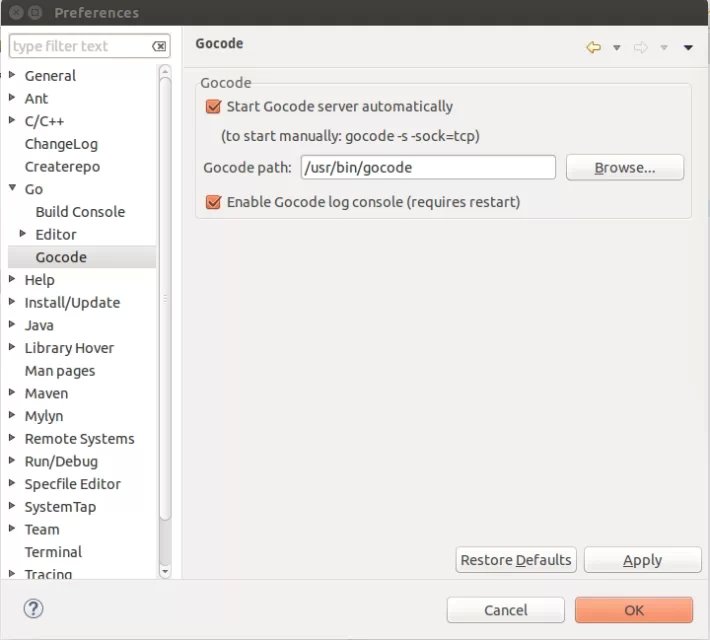Click the tree scrollbar up arrow

pyautogui.click(x=165, y=71)
